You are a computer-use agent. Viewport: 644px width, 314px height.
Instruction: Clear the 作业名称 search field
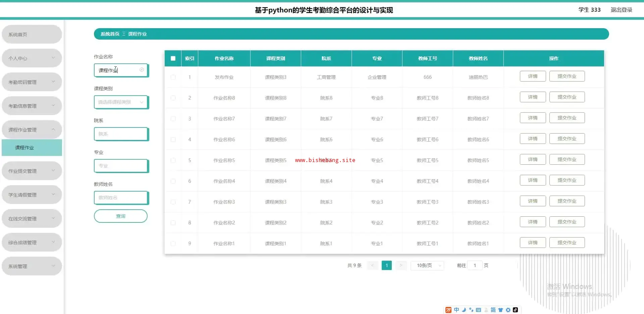pyautogui.click(x=142, y=70)
